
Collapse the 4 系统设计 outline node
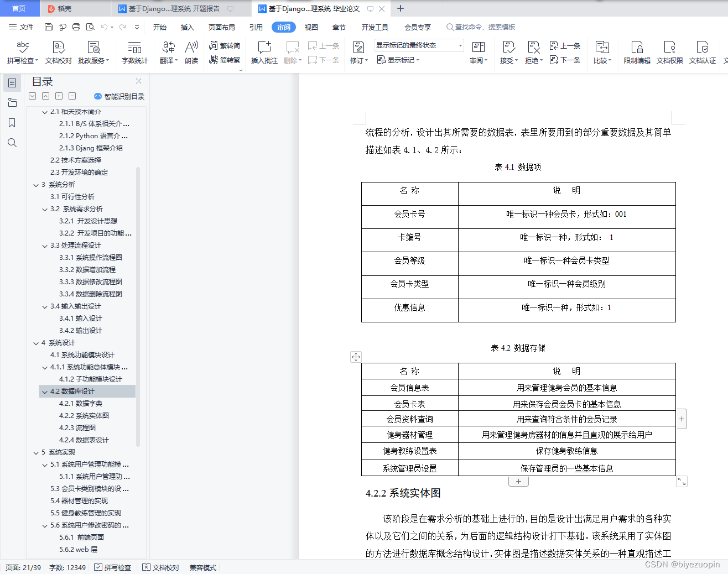click(x=36, y=343)
